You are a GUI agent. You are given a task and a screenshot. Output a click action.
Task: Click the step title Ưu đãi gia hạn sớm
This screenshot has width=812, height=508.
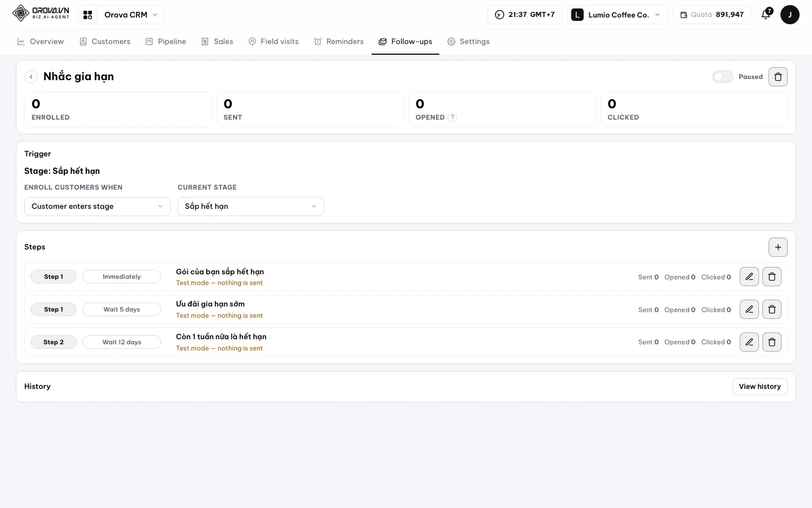[x=210, y=304]
